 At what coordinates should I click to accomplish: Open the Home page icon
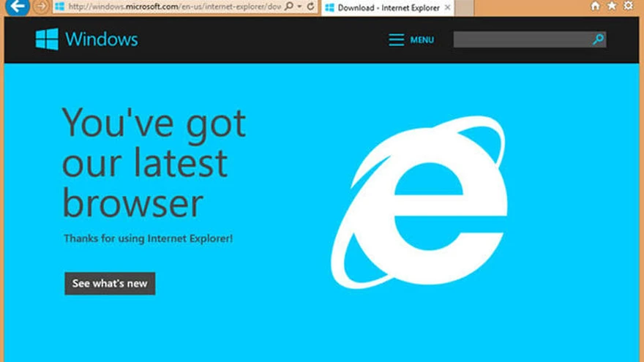(595, 6)
